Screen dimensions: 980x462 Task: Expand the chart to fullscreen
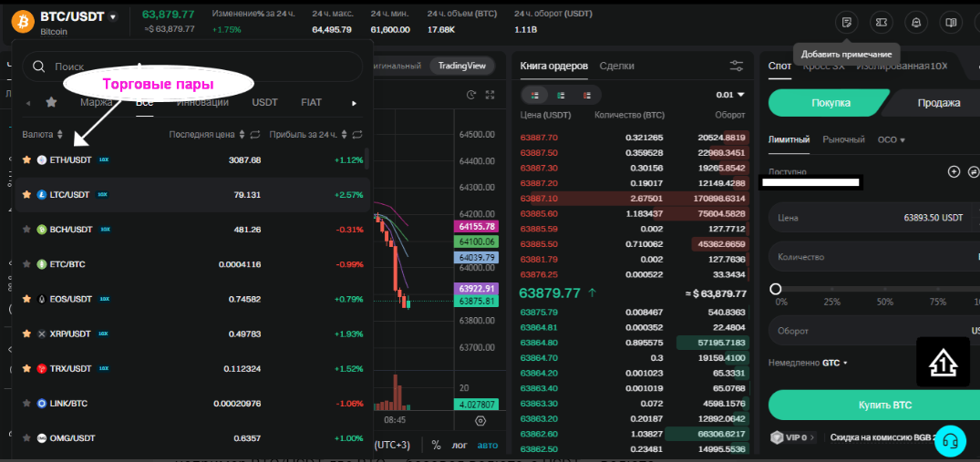point(490,95)
